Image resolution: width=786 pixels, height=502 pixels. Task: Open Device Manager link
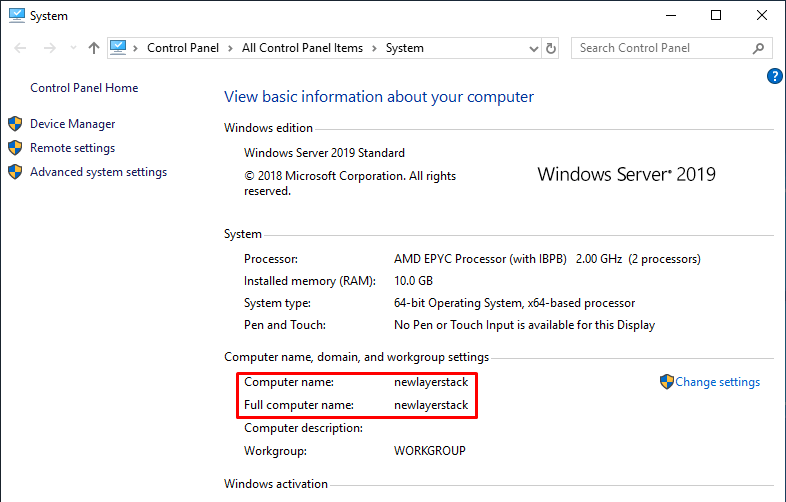pos(73,124)
